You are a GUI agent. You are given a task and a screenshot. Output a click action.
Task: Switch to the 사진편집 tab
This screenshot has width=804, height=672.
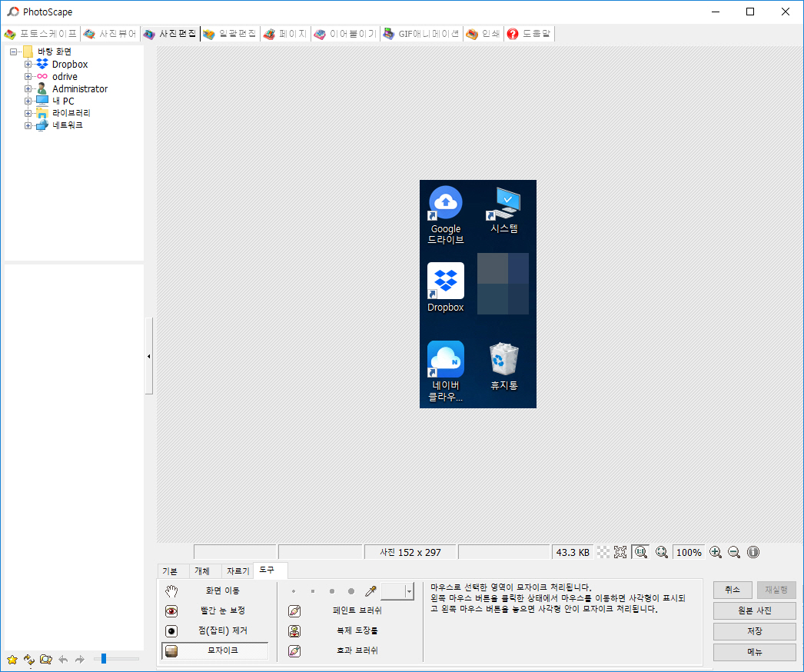tap(170, 34)
